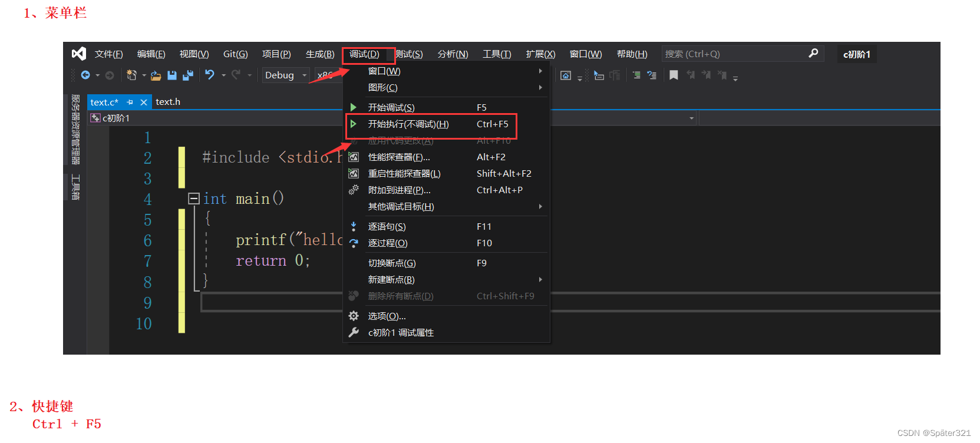Open the 调试(D) menu
This screenshot has width=980, height=443.
pos(364,54)
